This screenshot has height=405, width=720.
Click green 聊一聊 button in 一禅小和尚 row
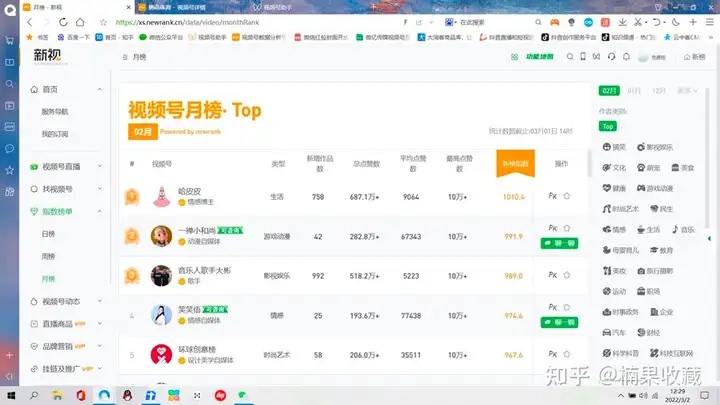[x=559, y=243]
